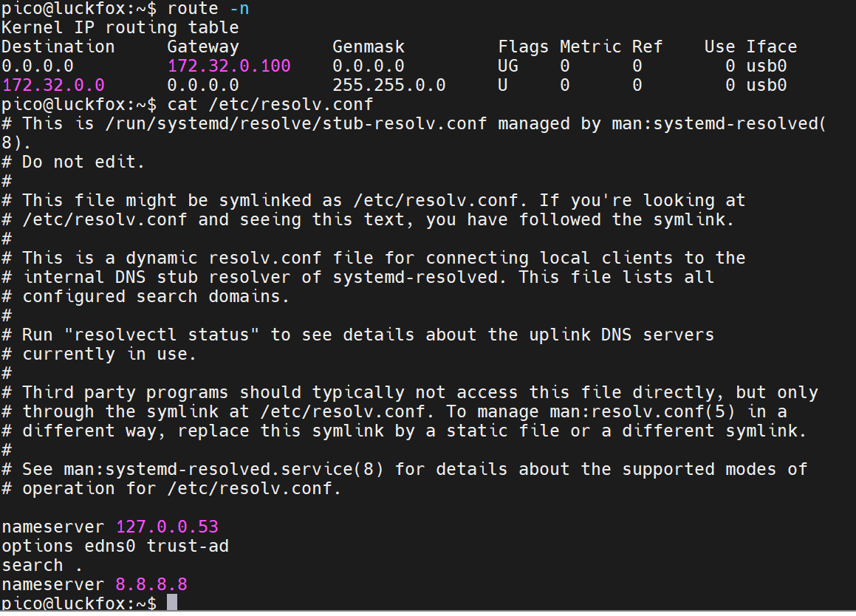Screen dimensions: 856x616
Task: Click the gateway address 172.32.0.100
Action: click(229, 66)
